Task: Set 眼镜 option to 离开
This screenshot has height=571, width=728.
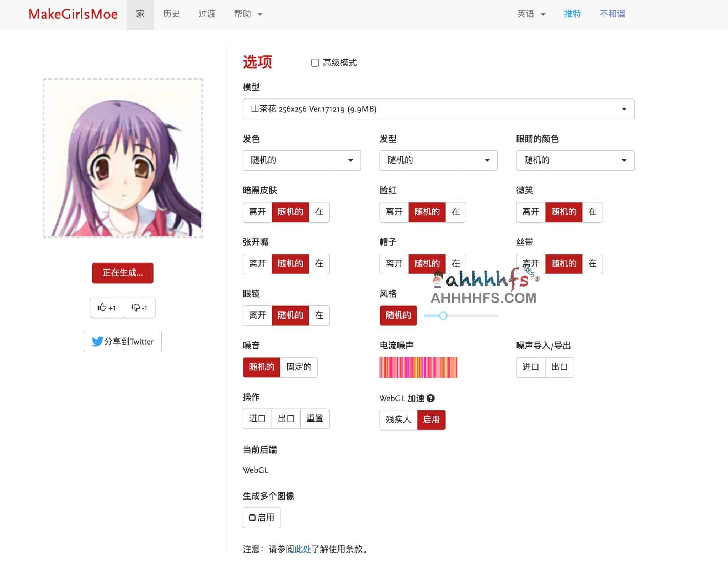Action: 257,315
